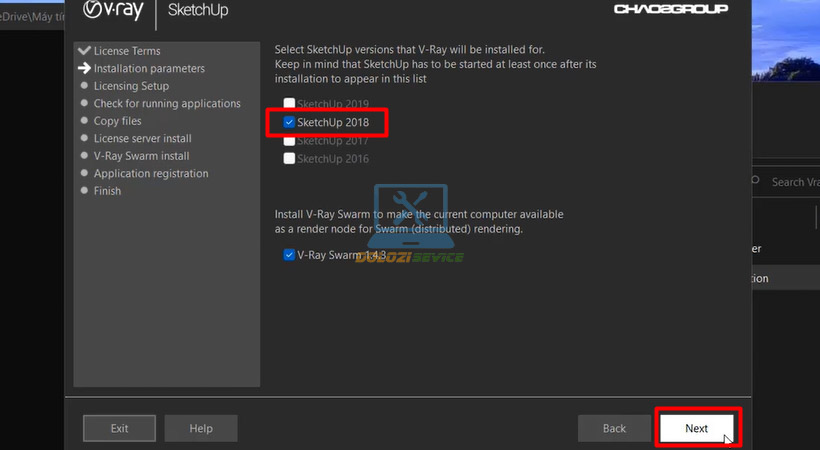The width and height of the screenshot is (820, 450).
Task: Click the Back button
Action: [614, 428]
